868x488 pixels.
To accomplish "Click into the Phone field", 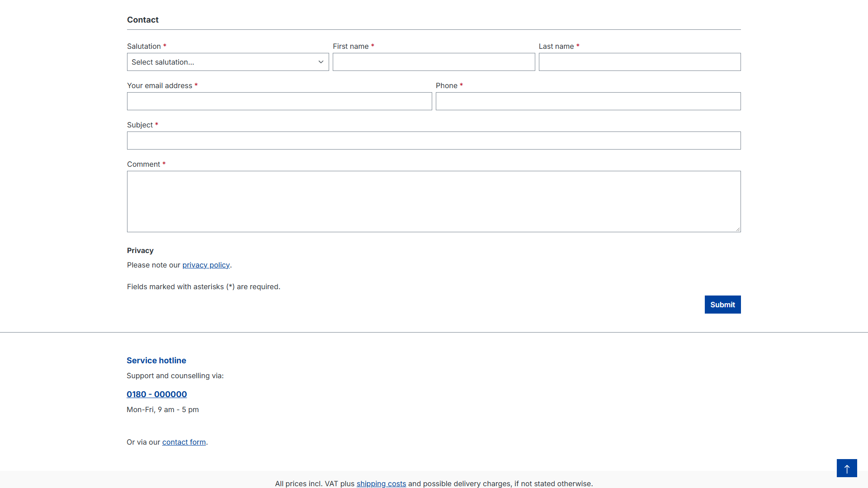I will click(588, 101).
